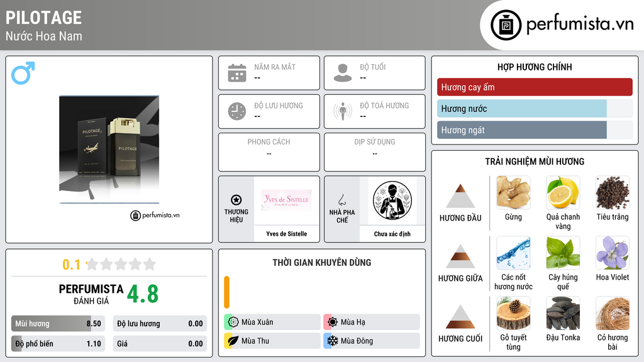644x362 pixels.
Task: Click the Nước Hoa Nam subtitle
Action: pyautogui.click(x=43, y=36)
